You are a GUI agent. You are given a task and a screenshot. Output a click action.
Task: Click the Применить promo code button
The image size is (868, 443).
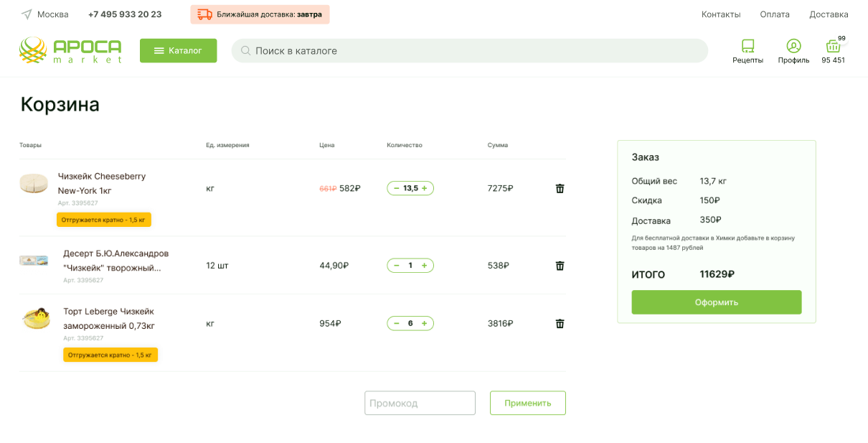pos(527,403)
